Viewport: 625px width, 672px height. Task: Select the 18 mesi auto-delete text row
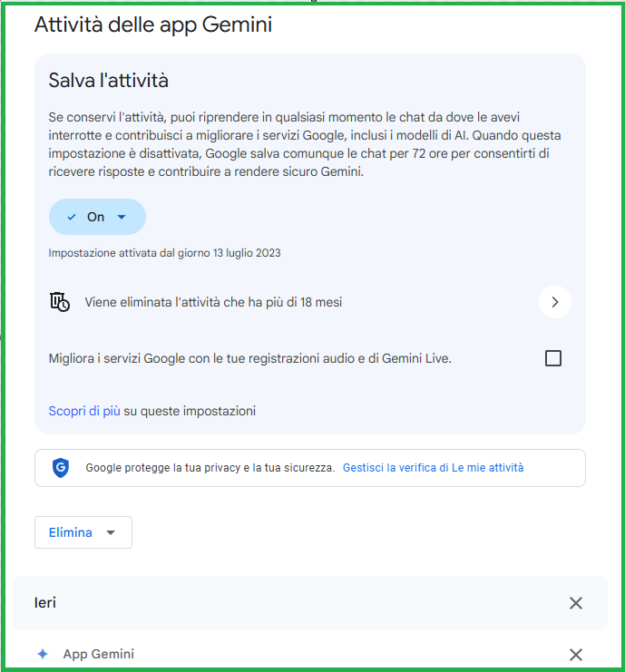213,302
